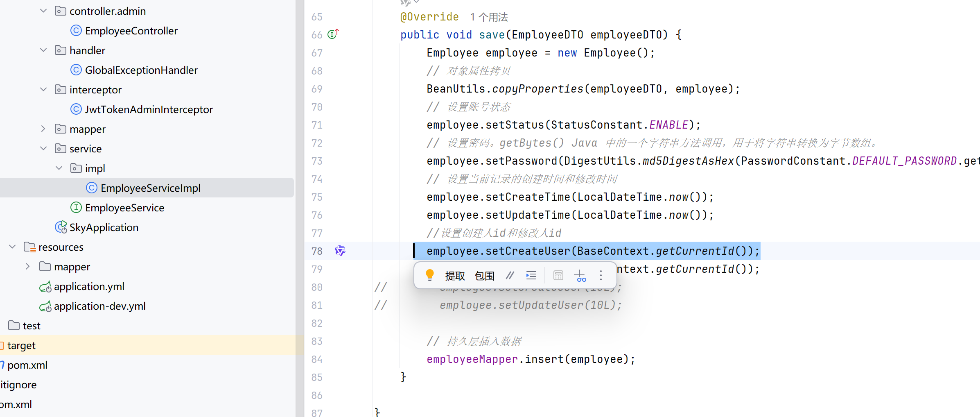
Task: Click the folder icon beside test
Action: 14,326
